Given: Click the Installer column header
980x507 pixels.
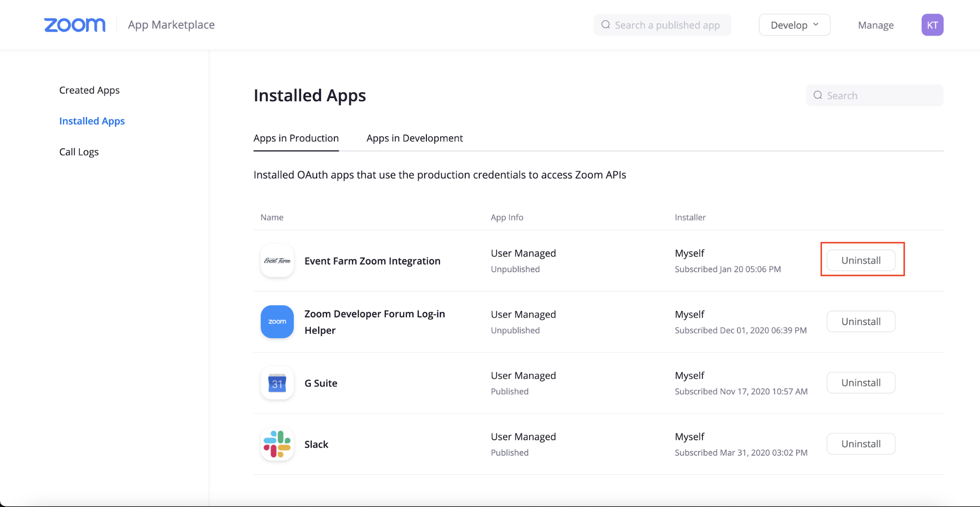Looking at the screenshot, I should [x=690, y=217].
